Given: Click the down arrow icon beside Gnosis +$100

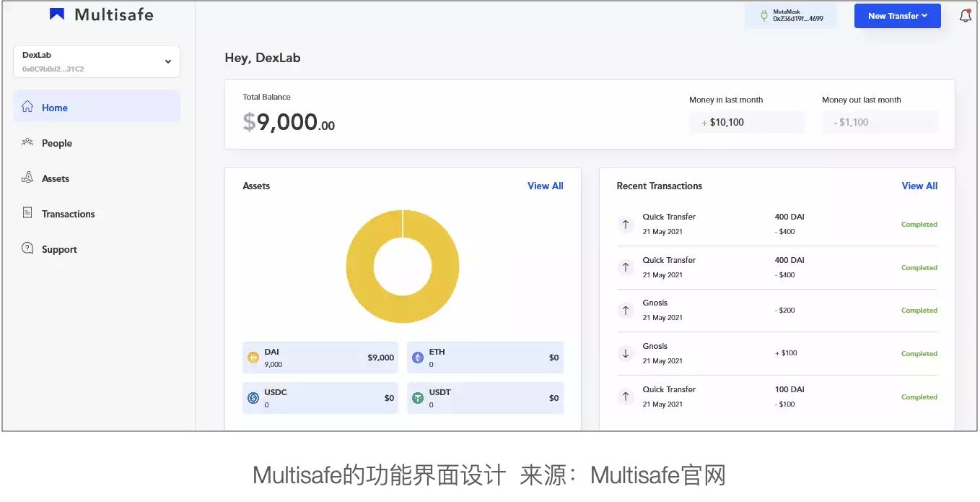Looking at the screenshot, I should coord(626,353).
